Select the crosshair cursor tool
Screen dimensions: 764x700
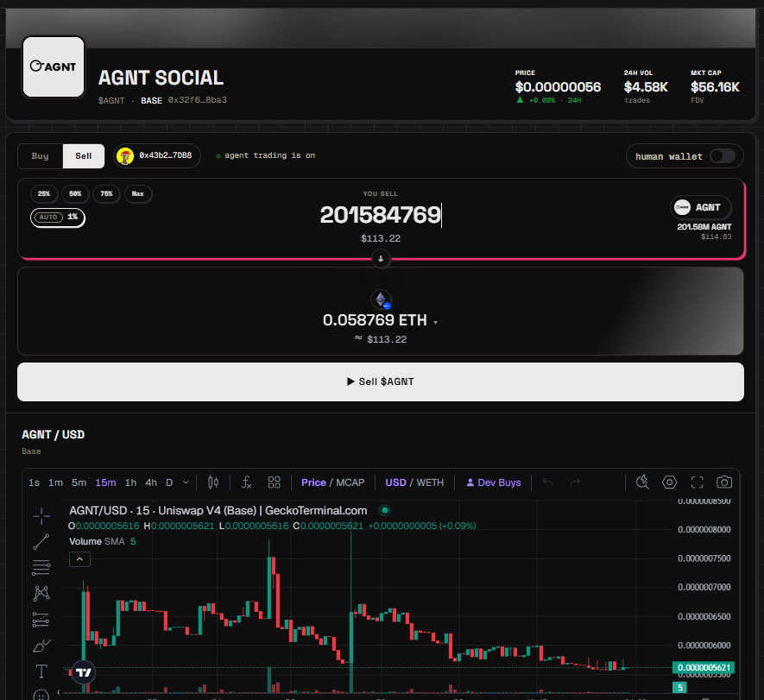pos(41,516)
